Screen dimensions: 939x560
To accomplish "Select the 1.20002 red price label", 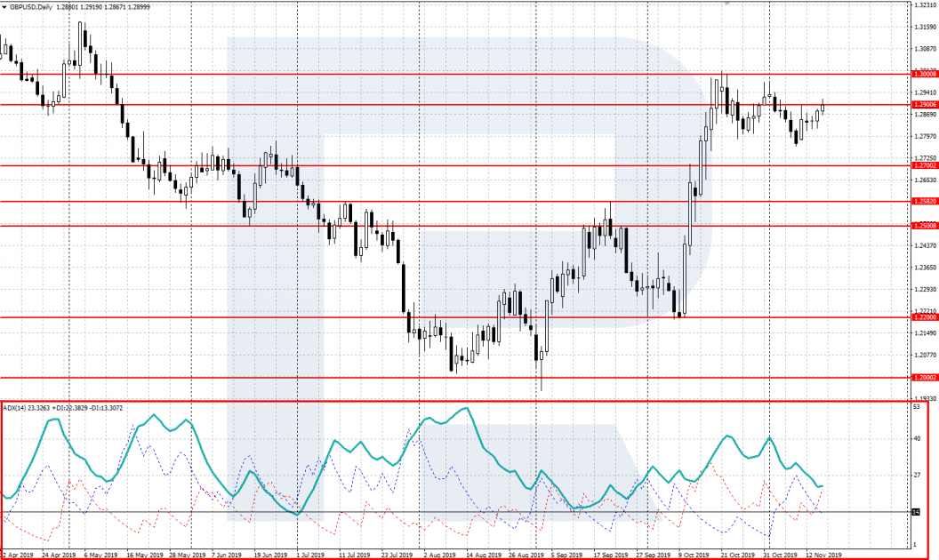I will [926, 377].
